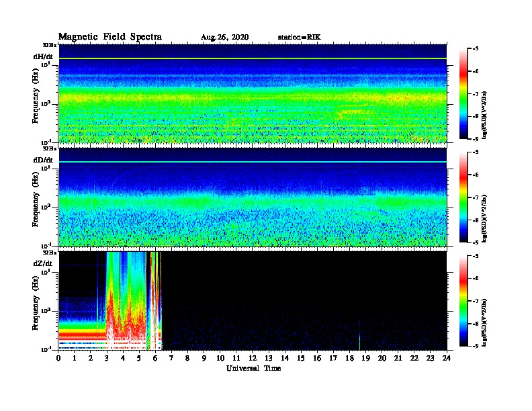Click the "dZ/dt" panel label
Image resolution: width=532 pixels, height=411 pixels.
click(x=43, y=263)
